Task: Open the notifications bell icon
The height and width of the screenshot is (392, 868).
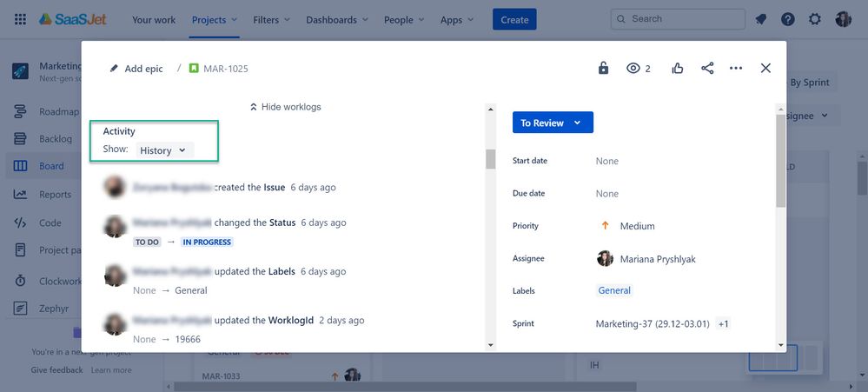Action: tap(761, 19)
